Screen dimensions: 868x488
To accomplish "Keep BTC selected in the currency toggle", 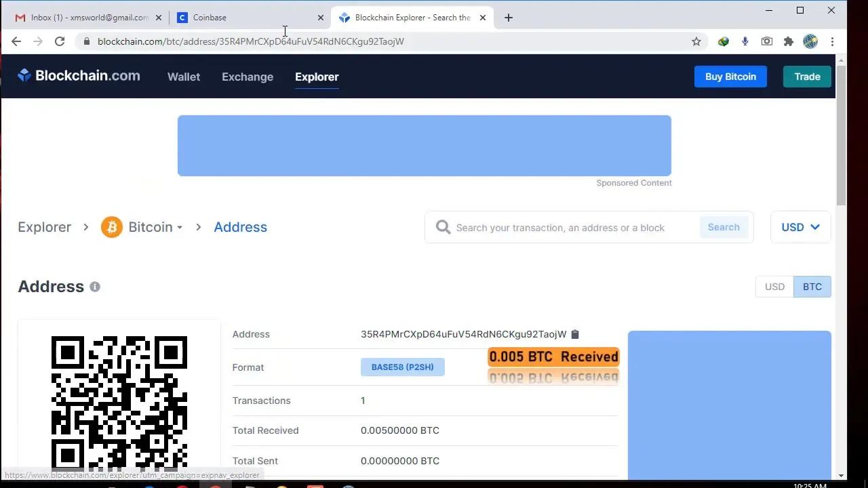I will (812, 286).
